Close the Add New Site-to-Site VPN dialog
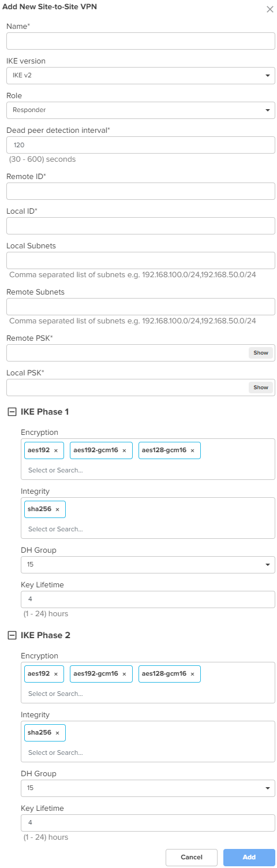This screenshot has width=277, height=868. coord(269,9)
